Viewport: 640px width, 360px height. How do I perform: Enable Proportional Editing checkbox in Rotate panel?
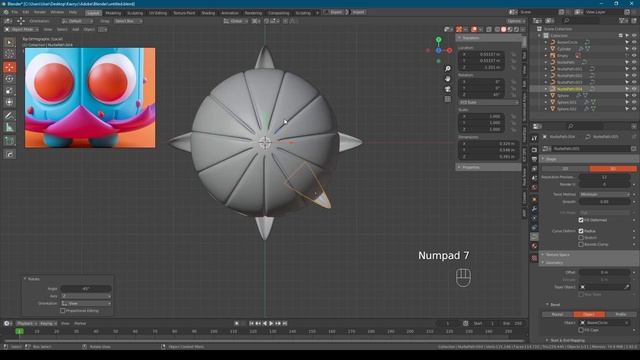[63, 311]
